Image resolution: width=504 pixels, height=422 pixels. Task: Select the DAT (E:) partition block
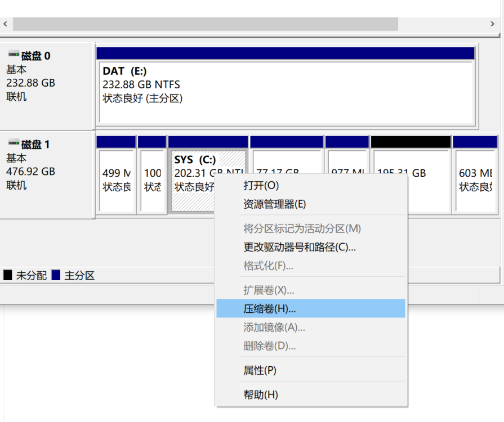pos(286,86)
